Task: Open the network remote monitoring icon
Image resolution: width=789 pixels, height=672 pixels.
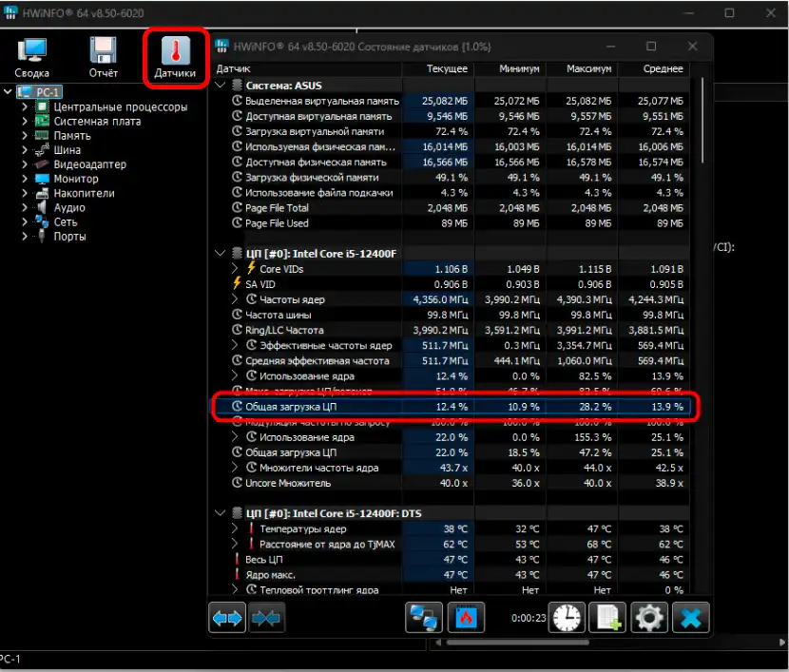Action: pos(424,618)
